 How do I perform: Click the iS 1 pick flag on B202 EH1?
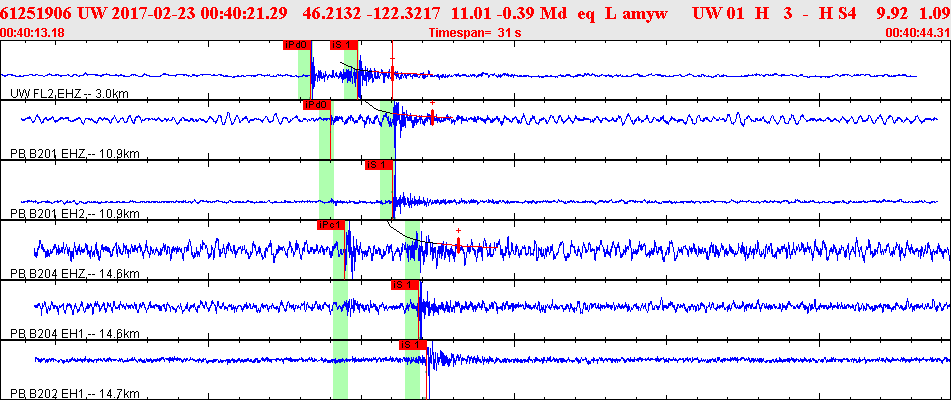pyautogui.click(x=413, y=345)
